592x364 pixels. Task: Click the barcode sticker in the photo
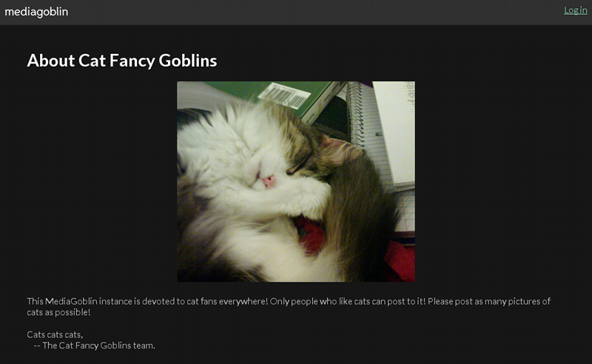pos(286,95)
